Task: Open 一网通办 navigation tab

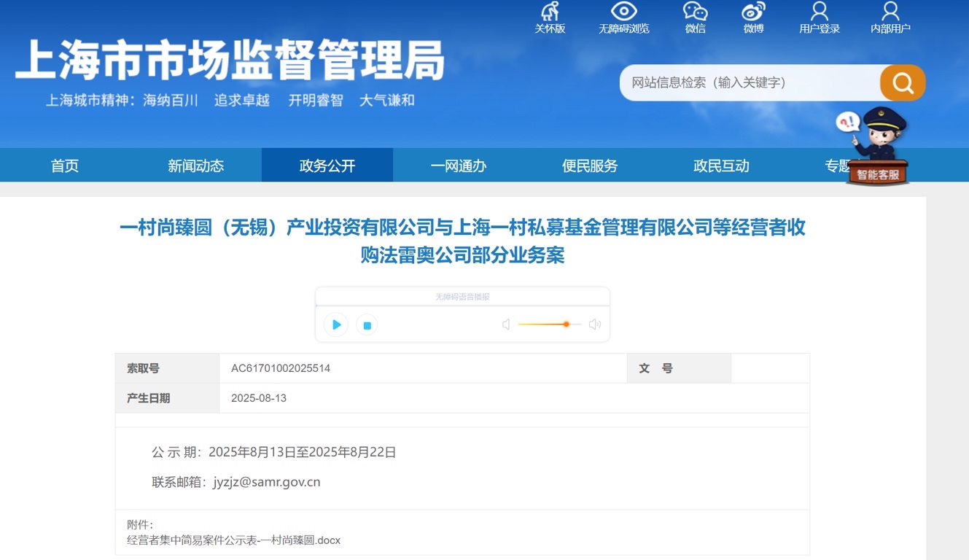Action: click(459, 166)
